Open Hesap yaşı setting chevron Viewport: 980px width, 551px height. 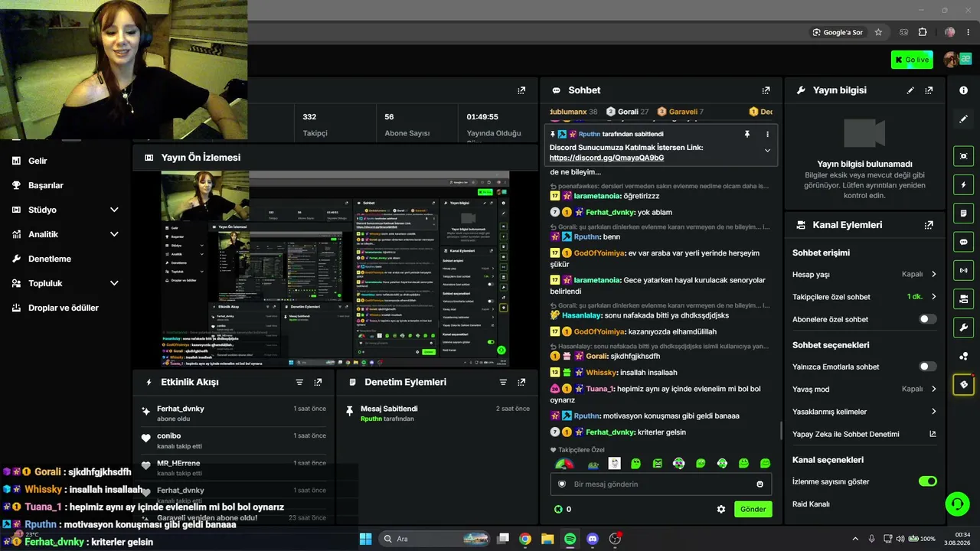click(x=933, y=274)
